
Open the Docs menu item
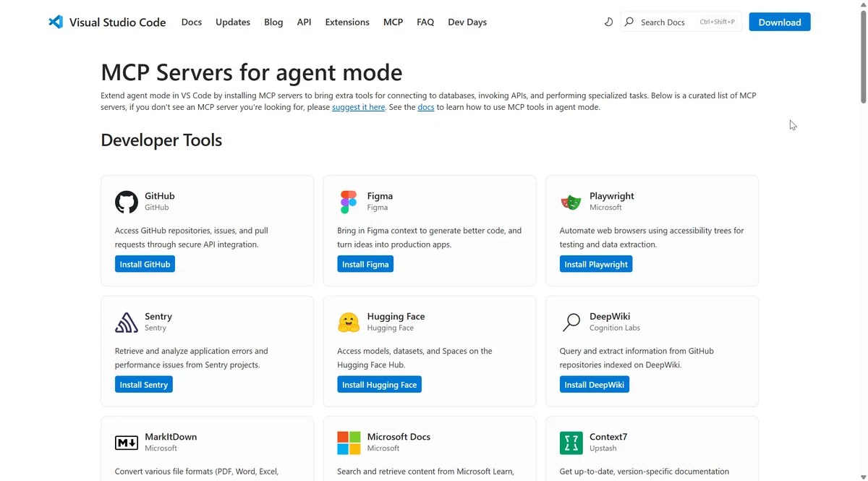click(192, 22)
